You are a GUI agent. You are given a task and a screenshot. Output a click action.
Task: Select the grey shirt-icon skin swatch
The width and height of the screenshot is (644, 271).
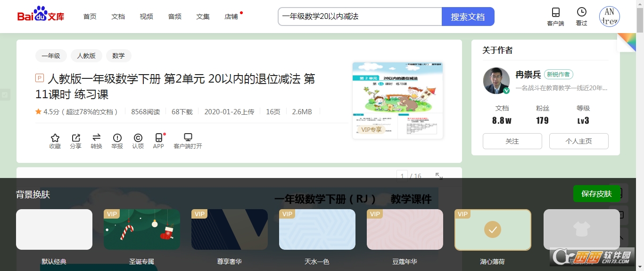[582, 229]
